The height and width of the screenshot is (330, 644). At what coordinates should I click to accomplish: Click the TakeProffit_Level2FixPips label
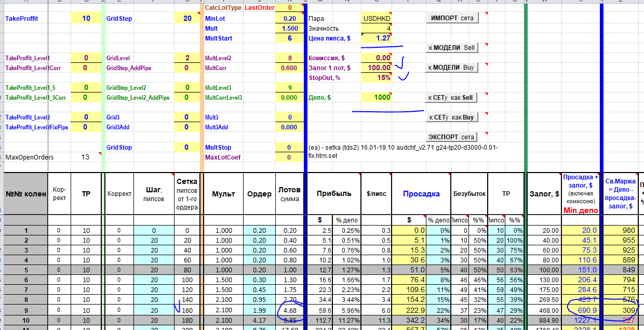coord(36,127)
